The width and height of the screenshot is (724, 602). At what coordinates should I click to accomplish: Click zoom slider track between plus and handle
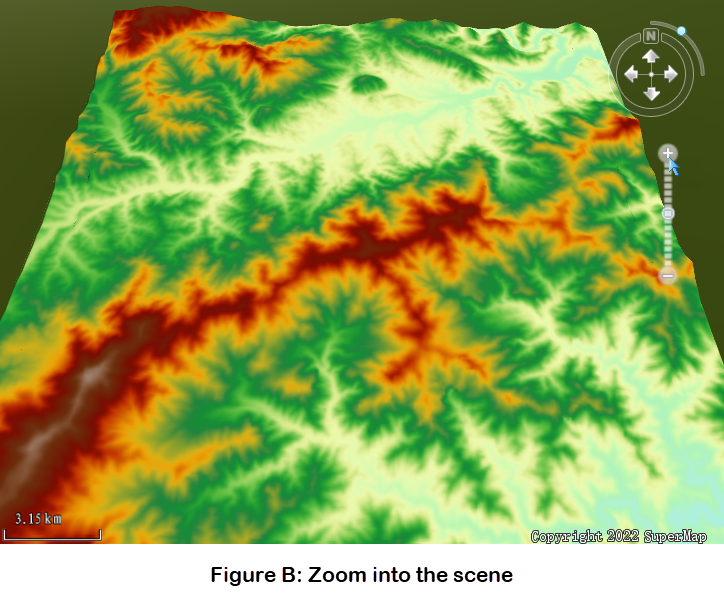pyautogui.click(x=668, y=185)
